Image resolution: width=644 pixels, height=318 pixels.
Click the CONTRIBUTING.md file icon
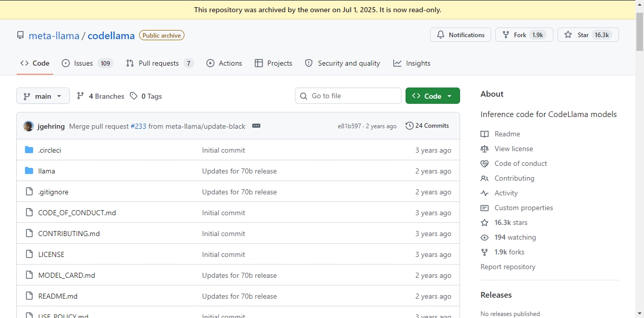point(29,234)
